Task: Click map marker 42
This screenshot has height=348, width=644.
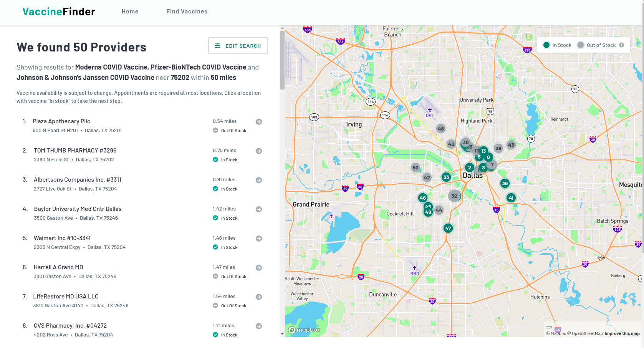Action: (x=427, y=177)
